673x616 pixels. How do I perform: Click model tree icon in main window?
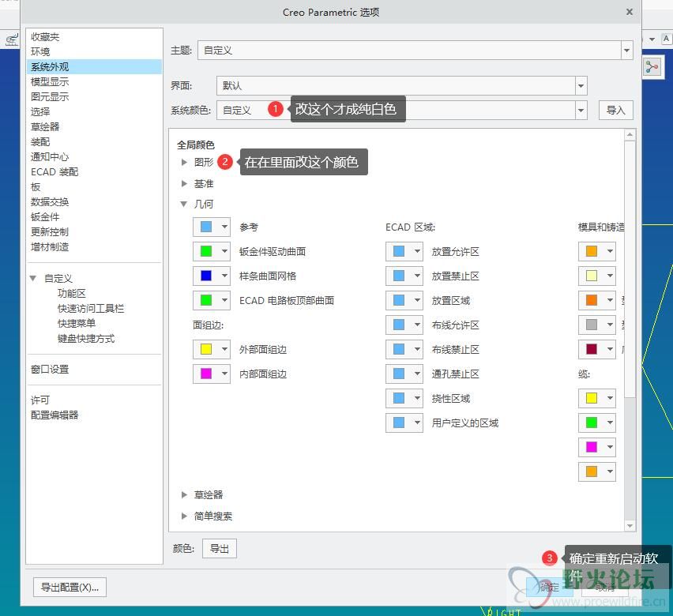(x=652, y=67)
